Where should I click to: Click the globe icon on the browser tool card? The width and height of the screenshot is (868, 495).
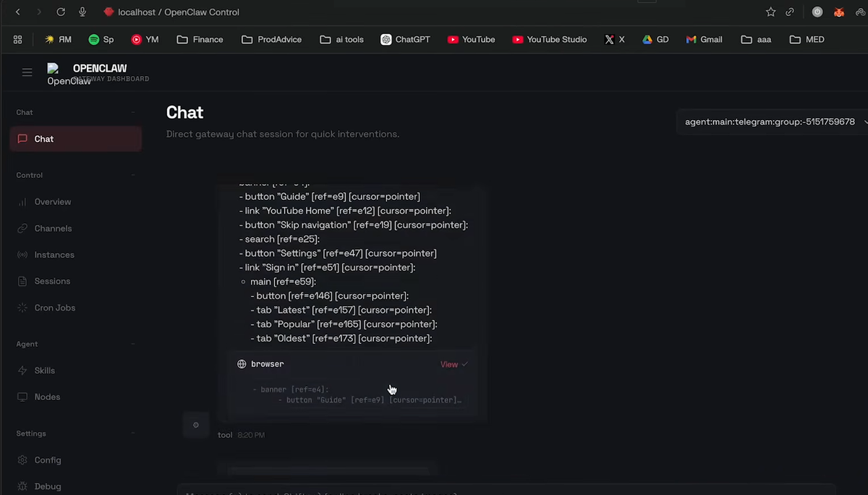pos(242,364)
